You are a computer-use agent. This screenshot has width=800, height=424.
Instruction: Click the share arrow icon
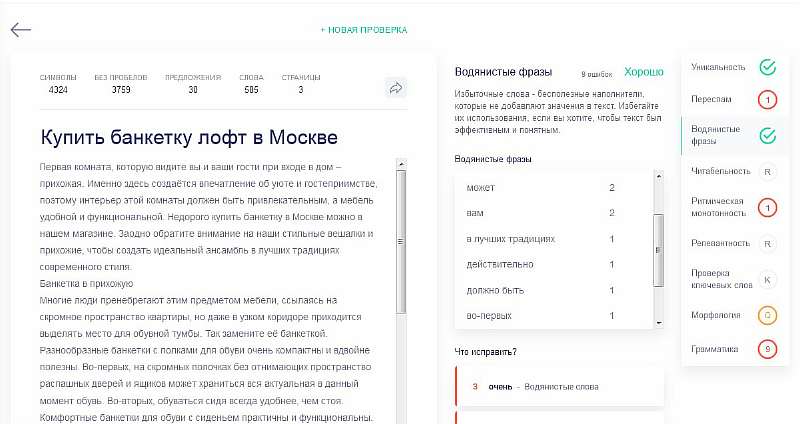(x=396, y=88)
